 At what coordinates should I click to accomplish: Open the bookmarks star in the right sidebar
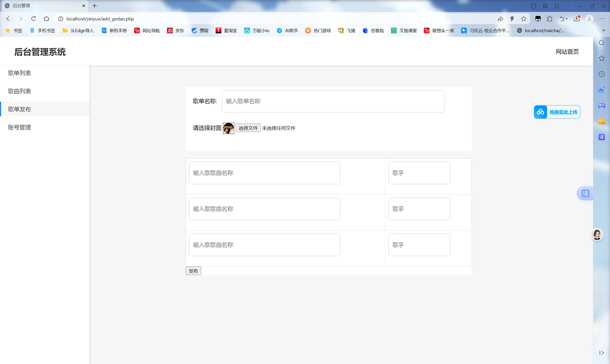pyautogui.click(x=602, y=58)
